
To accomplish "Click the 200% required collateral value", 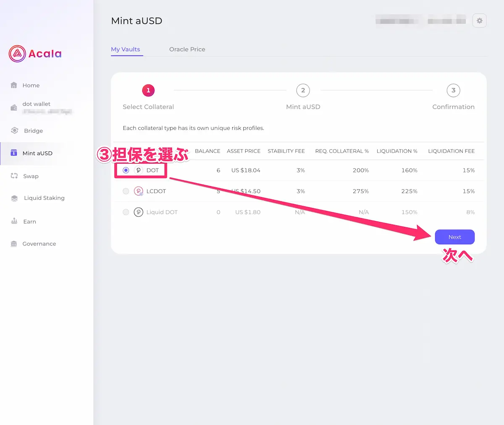I will tap(361, 170).
